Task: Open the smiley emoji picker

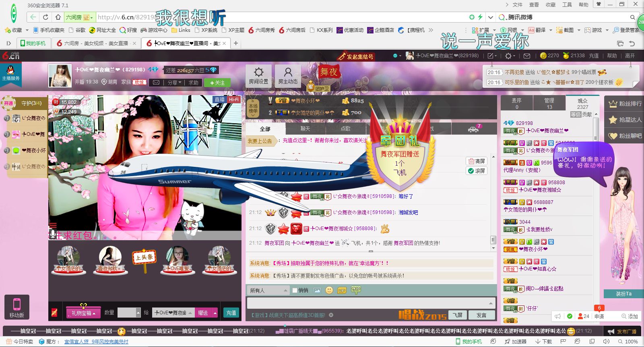Action: 329,290
